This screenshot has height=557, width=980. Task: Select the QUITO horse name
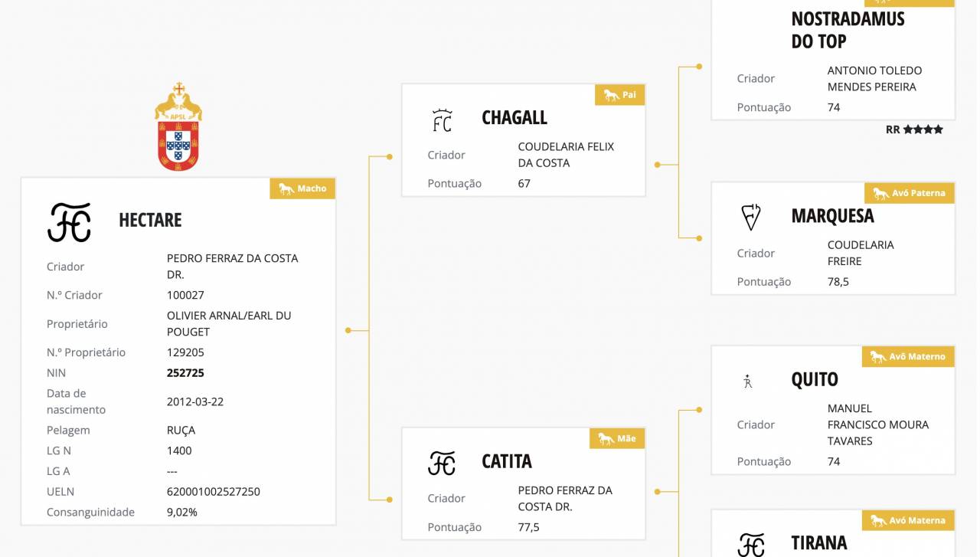815,379
